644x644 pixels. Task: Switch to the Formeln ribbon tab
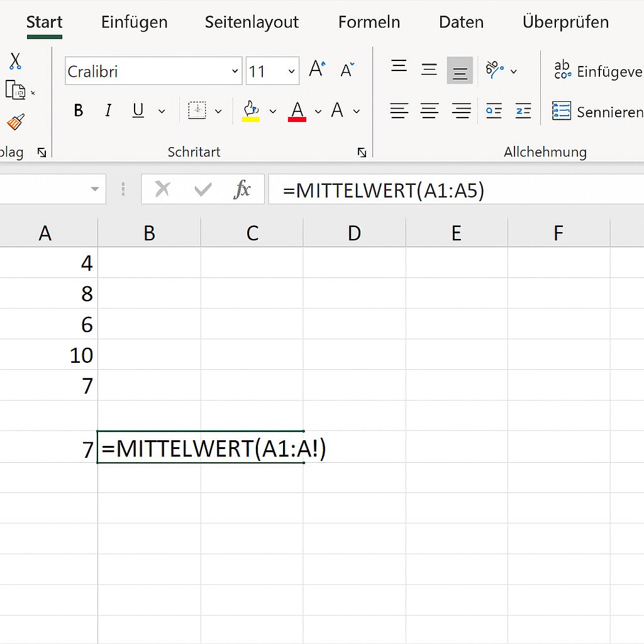369,22
